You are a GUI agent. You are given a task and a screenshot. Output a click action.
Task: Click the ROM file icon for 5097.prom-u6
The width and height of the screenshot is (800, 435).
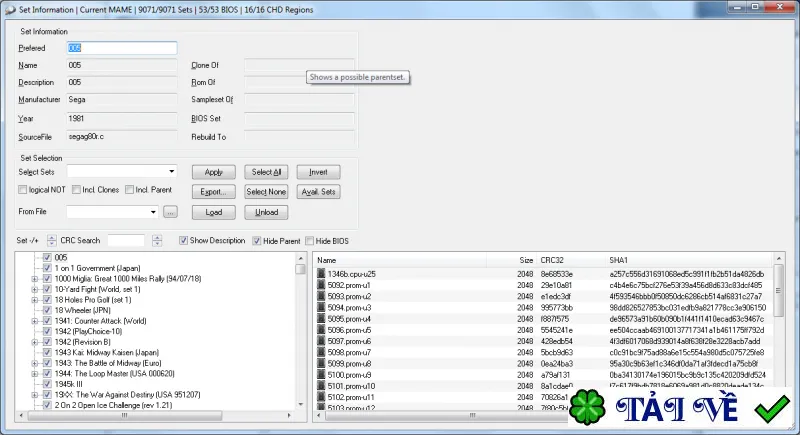321,341
